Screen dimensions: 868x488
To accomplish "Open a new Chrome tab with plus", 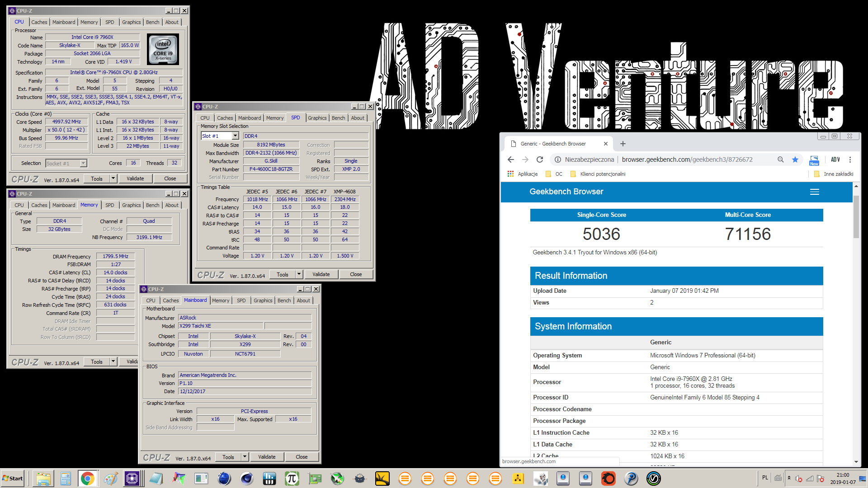I will pyautogui.click(x=623, y=144).
